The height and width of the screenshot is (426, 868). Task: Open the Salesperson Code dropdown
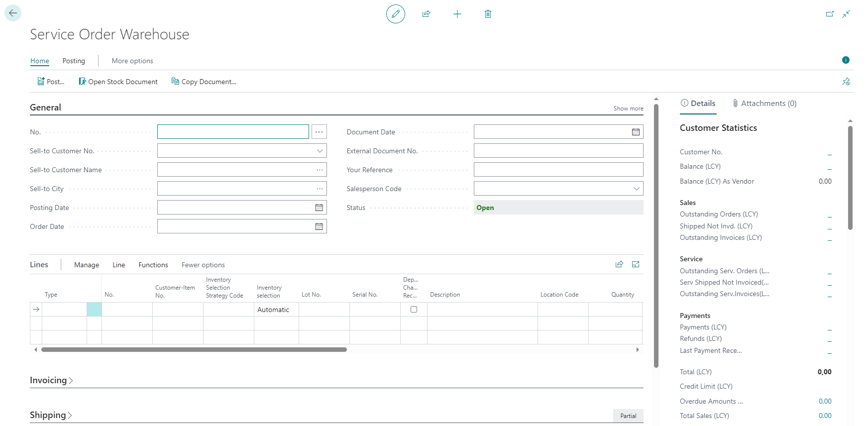coord(636,189)
